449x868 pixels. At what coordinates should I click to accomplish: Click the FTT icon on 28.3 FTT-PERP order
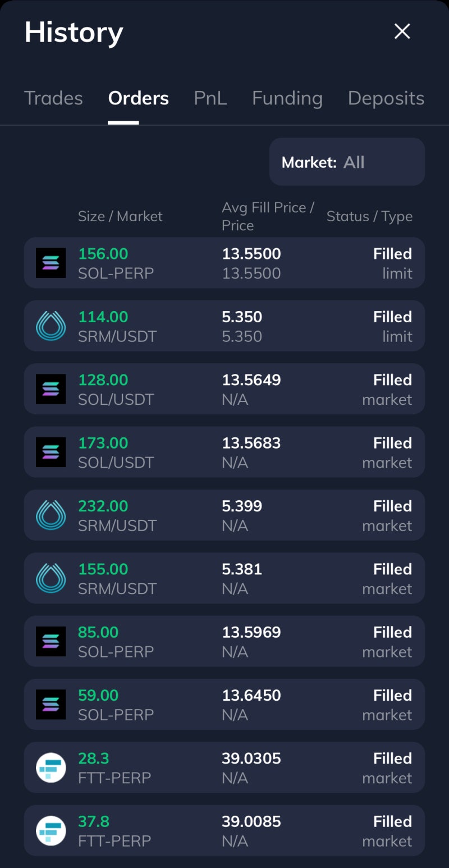click(x=51, y=768)
